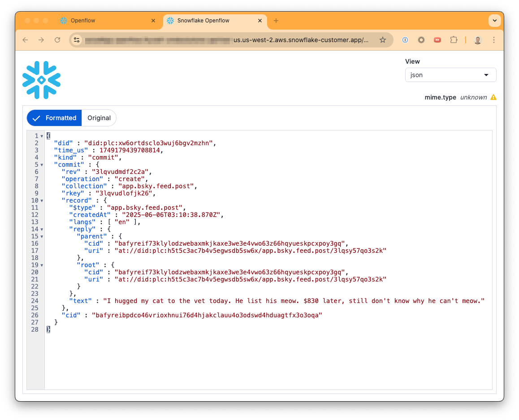Click the browser back arrow
The height and width of the screenshot is (420, 519).
click(25, 40)
